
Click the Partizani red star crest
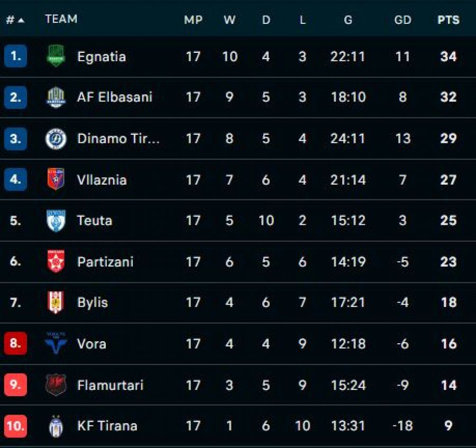tap(56, 261)
